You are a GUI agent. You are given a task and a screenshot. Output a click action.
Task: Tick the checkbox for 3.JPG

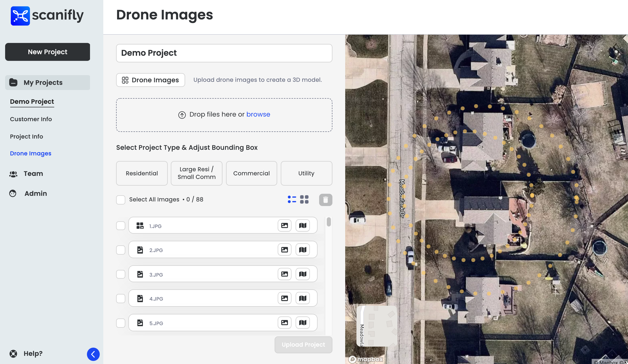click(x=121, y=274)
